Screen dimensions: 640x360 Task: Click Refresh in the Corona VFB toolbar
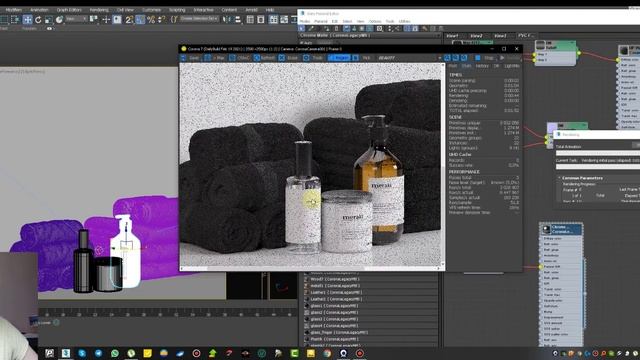(264, 58)
